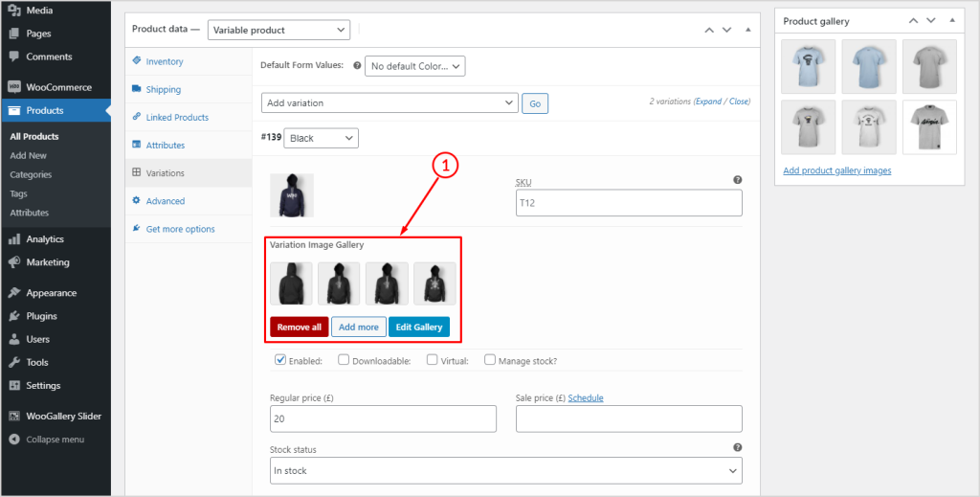Viewport: 980px width, 497px height.
Task: Click the Sale price input field
Action: 629,418
